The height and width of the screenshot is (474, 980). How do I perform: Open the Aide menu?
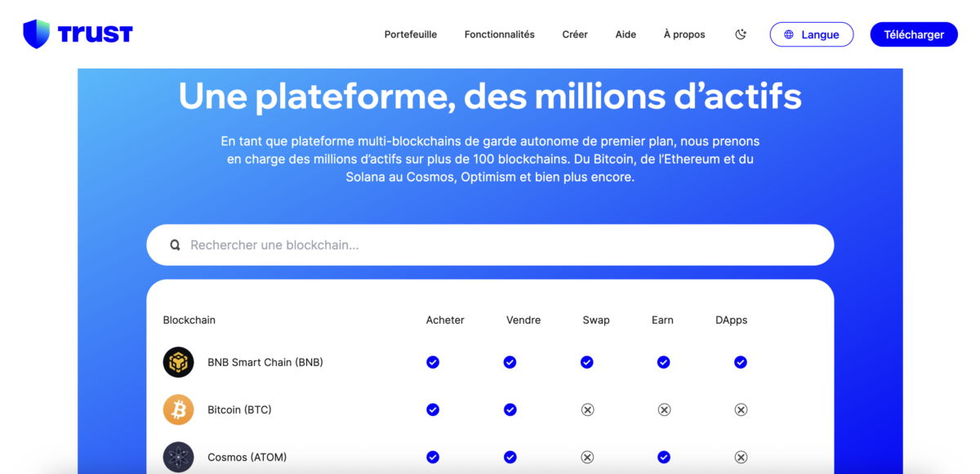(x=626, y=34)
